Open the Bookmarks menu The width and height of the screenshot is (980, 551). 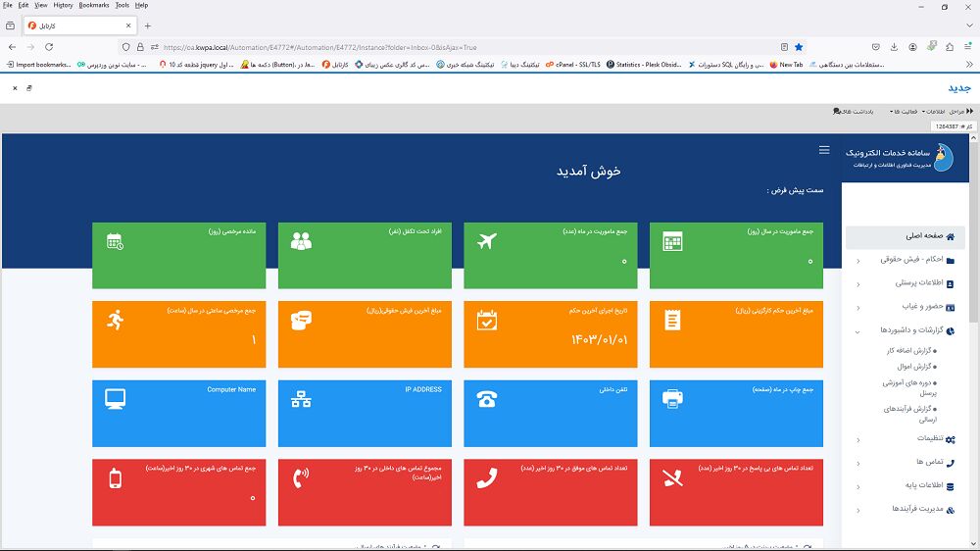(94, 5)
